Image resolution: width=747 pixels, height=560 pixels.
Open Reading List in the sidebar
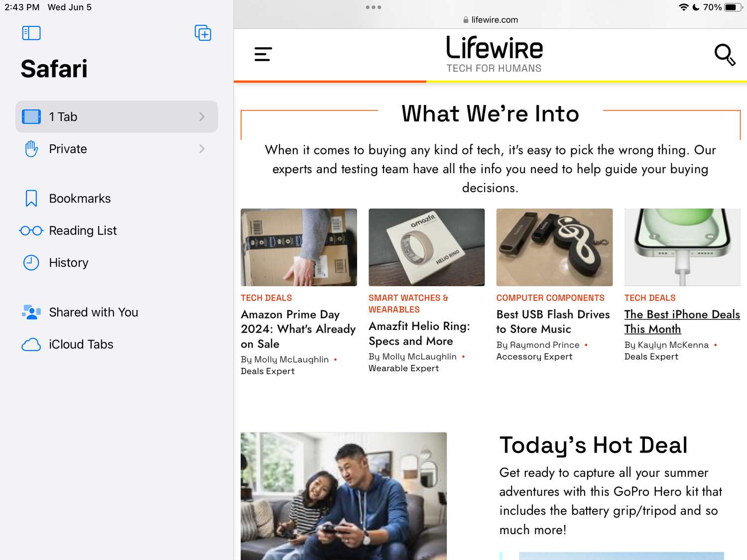pyautogui.click(x=83, y=230)
